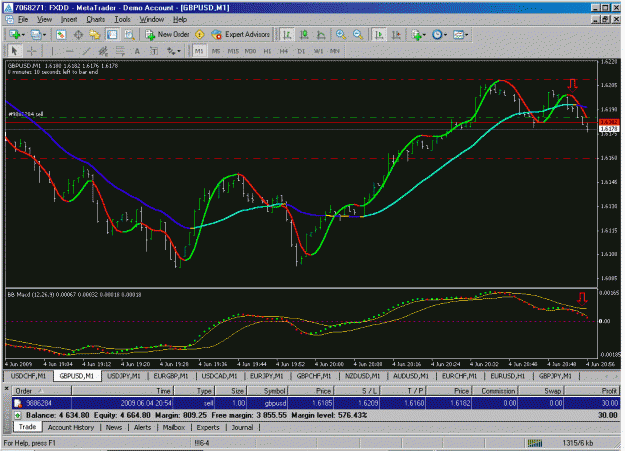Open the Journal terminal tab
Viewport: 625px width, 451px height.
pyautogui.click(x=242, y=427)
